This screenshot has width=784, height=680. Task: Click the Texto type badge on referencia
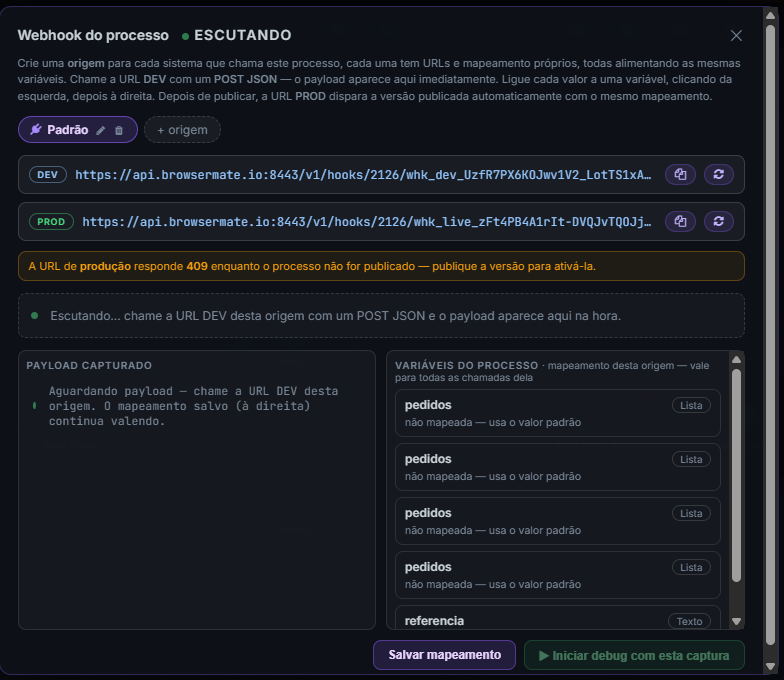689,621
